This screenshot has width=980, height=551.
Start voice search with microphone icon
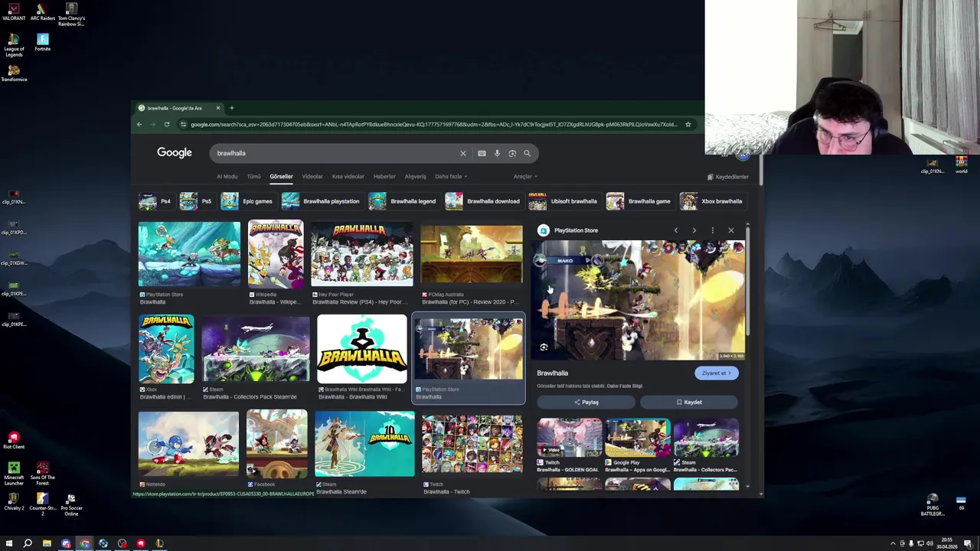click(497, 153)
